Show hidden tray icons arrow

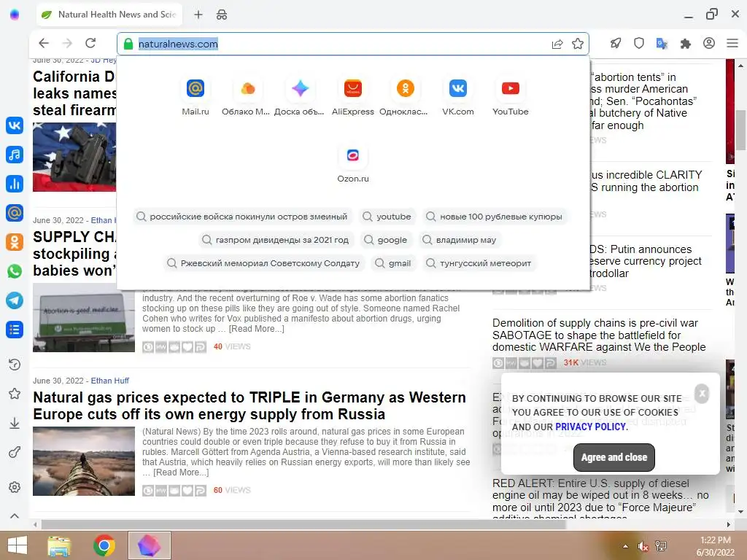click(x=625, y=546)
